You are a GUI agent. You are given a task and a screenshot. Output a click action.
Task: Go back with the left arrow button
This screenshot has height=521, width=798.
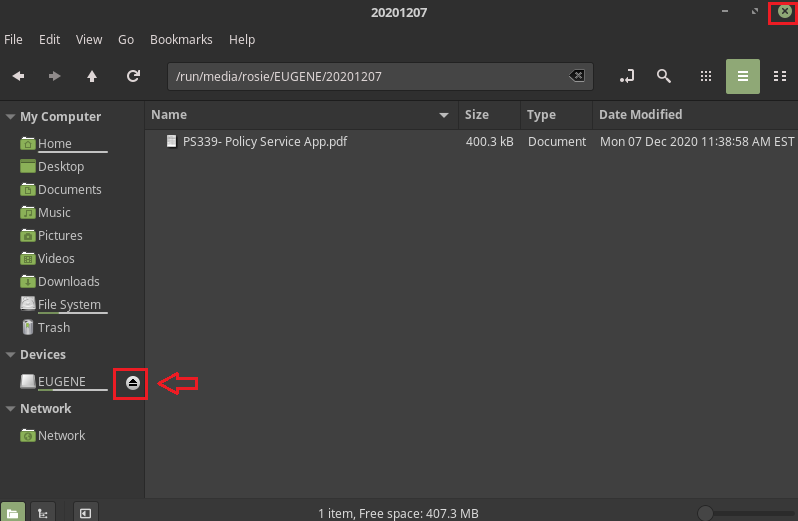coord(18,76)
